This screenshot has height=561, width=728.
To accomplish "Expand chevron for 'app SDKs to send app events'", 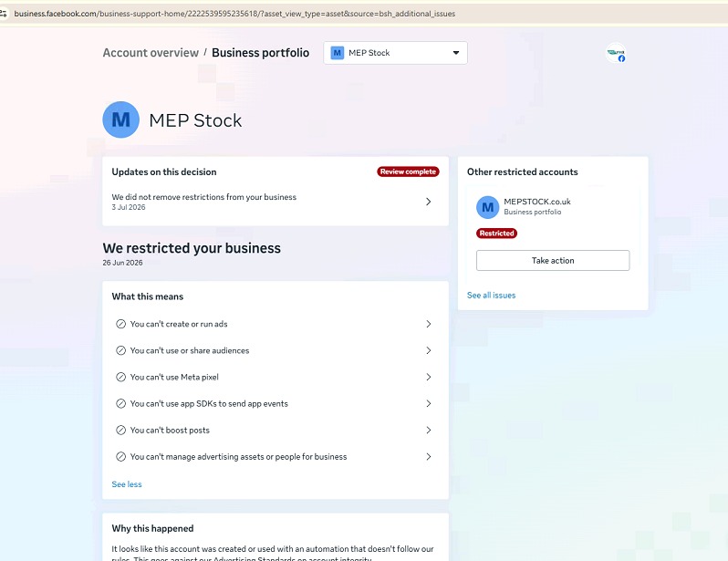I will pyautogui.click(x=429, y=403).
